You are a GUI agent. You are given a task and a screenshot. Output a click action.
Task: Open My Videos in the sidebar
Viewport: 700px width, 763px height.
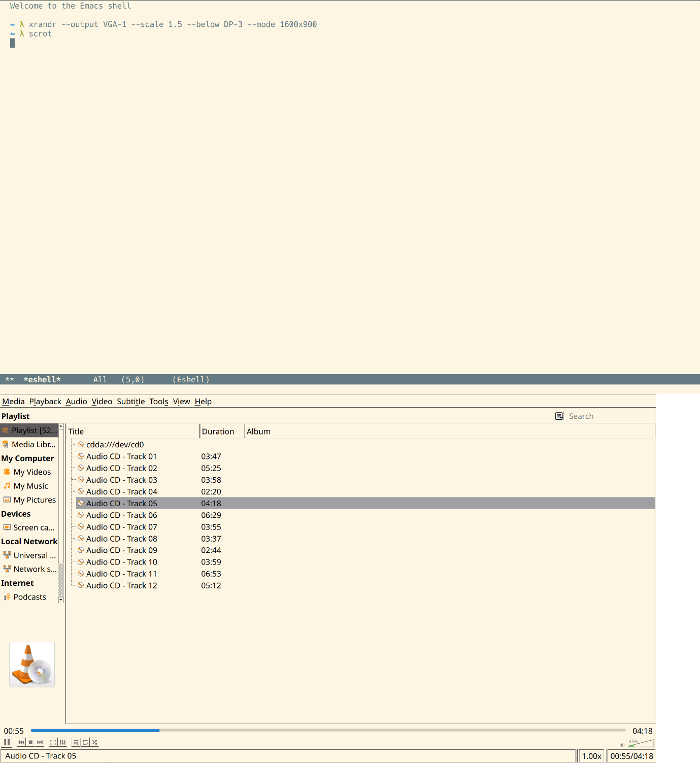click(x=29, y=472)
